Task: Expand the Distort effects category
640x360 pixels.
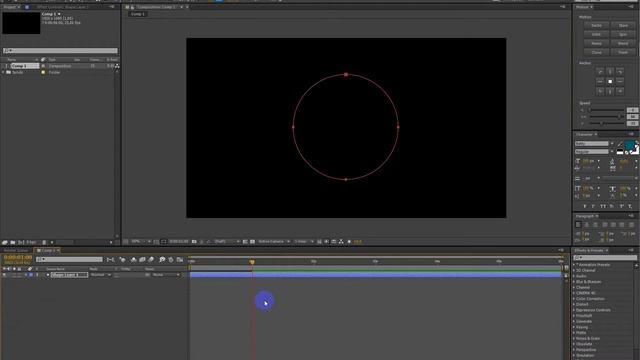Action: tap(574, 304)
